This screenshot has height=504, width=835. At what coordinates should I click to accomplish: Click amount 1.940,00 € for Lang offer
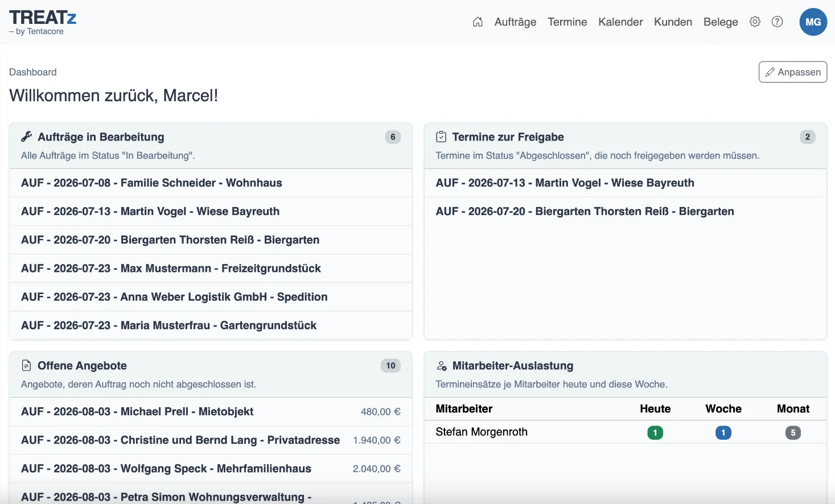(377, 440)
